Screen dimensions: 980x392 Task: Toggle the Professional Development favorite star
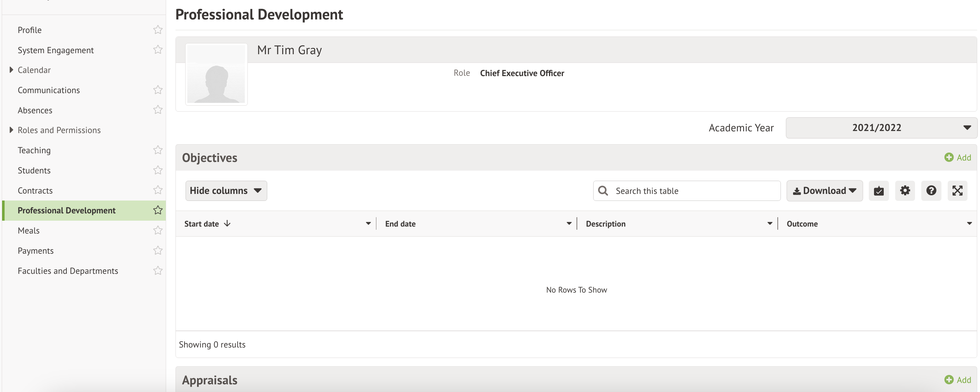click(158, 211)
